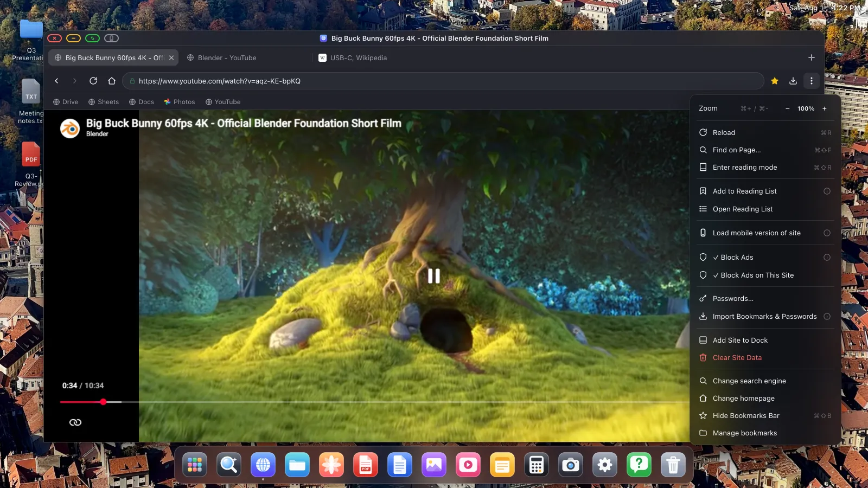Open a new tab with plus button

click(x=812, y=57)
